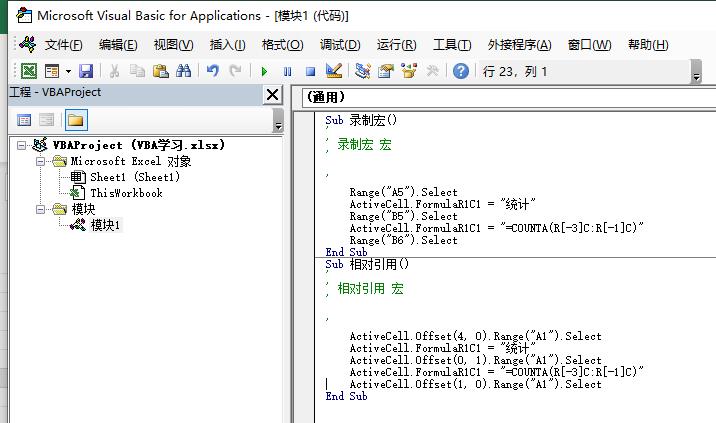Select VBAProject (VBA学习.xlsx) tree root

[x=138, y=145]
